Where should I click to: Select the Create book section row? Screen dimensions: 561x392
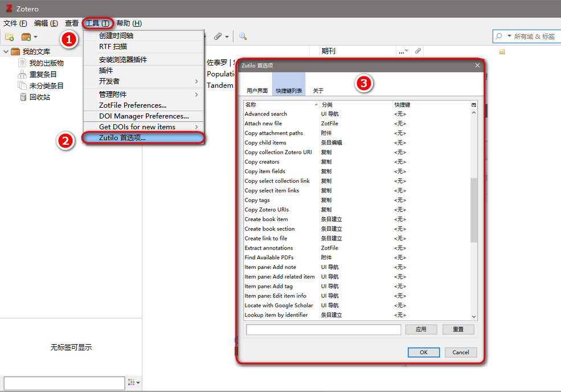pos(357,228)
